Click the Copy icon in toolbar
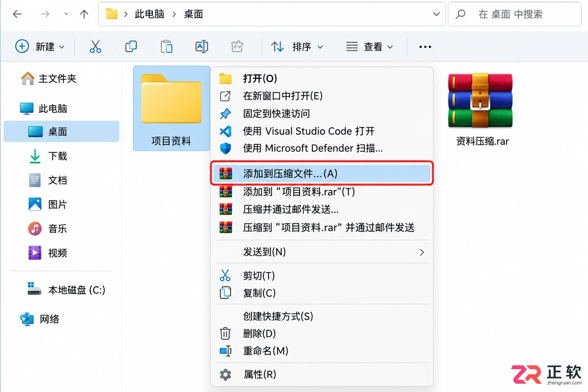The image size is (588, 392). click(131, 47)
